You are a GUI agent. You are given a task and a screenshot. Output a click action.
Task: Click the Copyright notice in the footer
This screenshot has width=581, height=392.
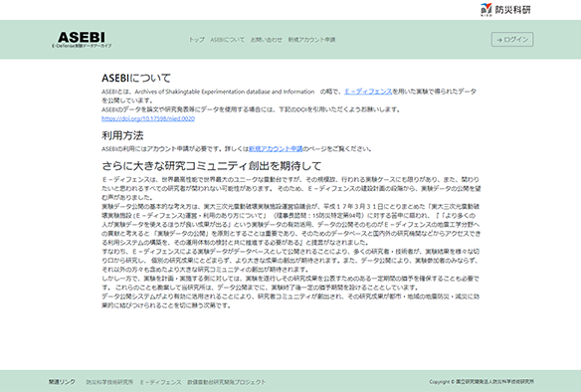point(482,382)
